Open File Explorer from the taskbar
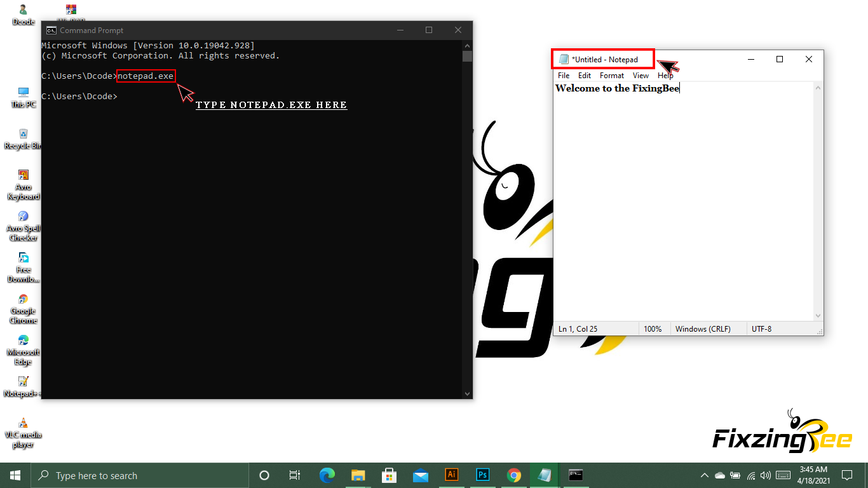 [x=358, y=475]
